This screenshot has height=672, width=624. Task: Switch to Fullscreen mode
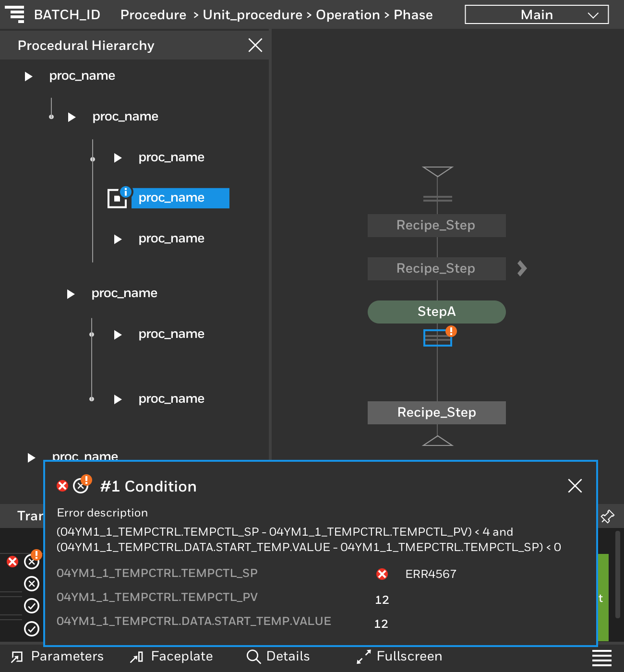399,656
